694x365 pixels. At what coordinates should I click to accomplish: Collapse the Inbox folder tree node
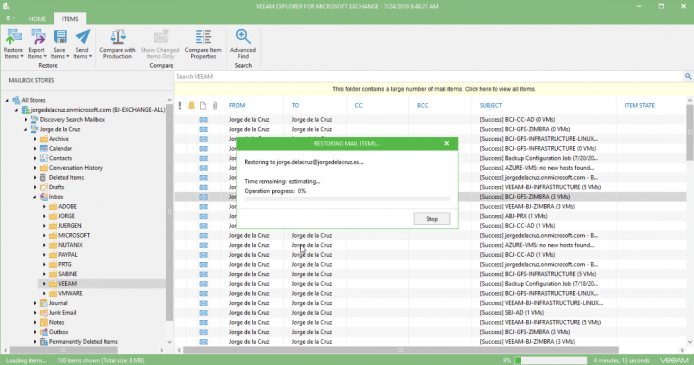(35, 197)
